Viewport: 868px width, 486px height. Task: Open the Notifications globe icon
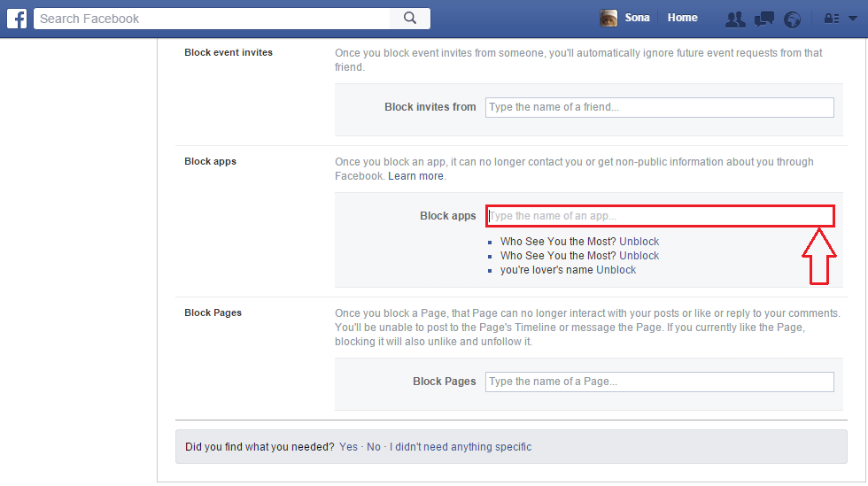792,19
